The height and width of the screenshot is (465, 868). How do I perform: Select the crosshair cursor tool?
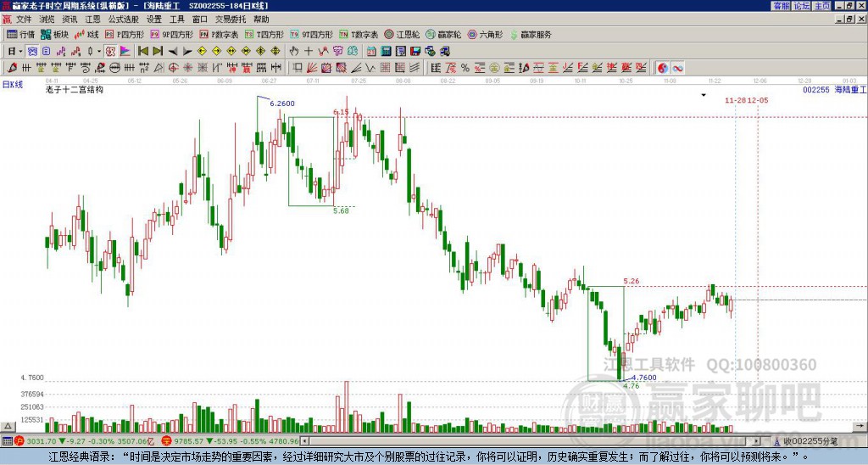309,51
